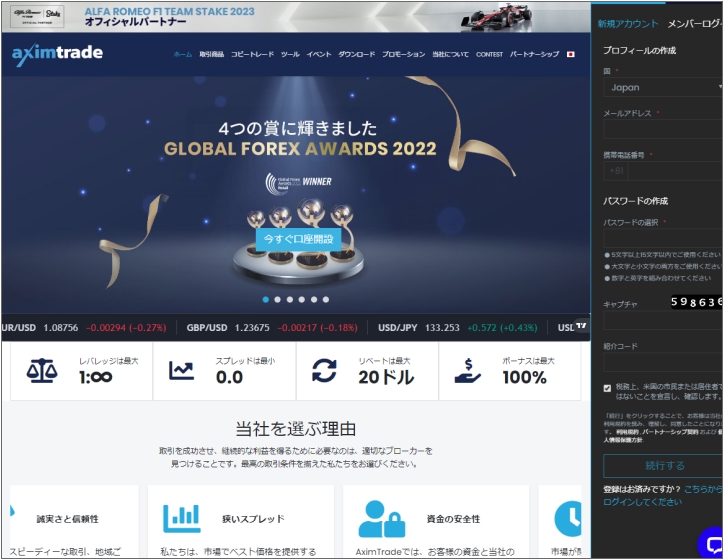The width and height of the screenshot is (723, 559).
Task: Click the aximtrade logo
Action: [x=57, y=54]
